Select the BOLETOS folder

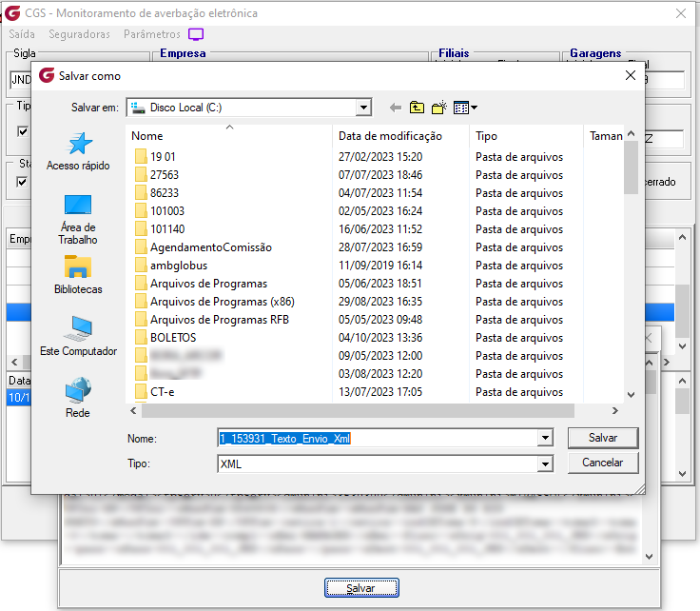(165, 338)
